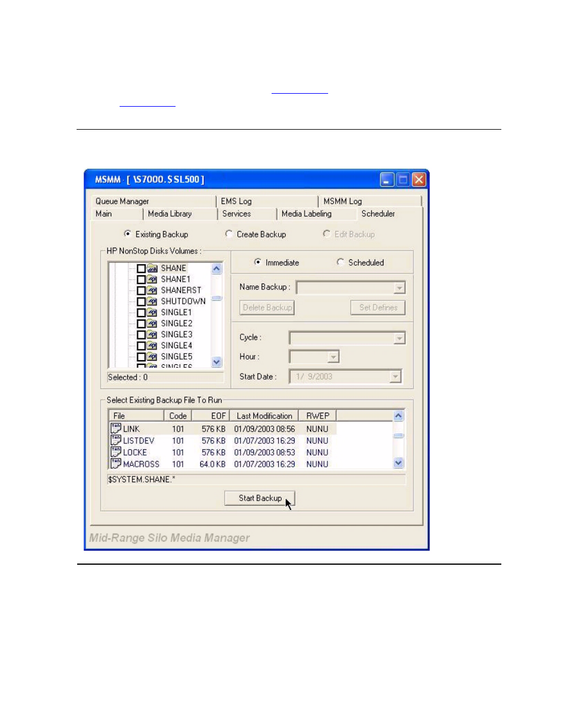Image resolution: width=562 pixels, height=728 pixels.
Task: Check the SHUTDOWN volume checkbox
Action: coord(141,301)
